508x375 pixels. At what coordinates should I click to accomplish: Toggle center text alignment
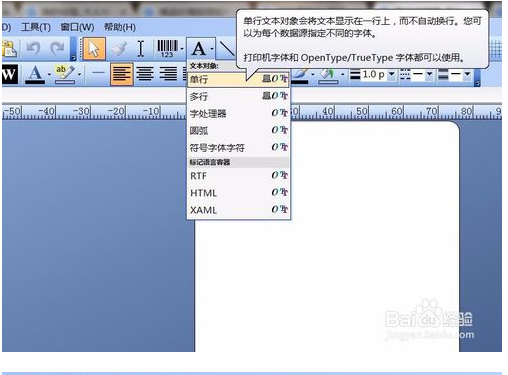145,74
